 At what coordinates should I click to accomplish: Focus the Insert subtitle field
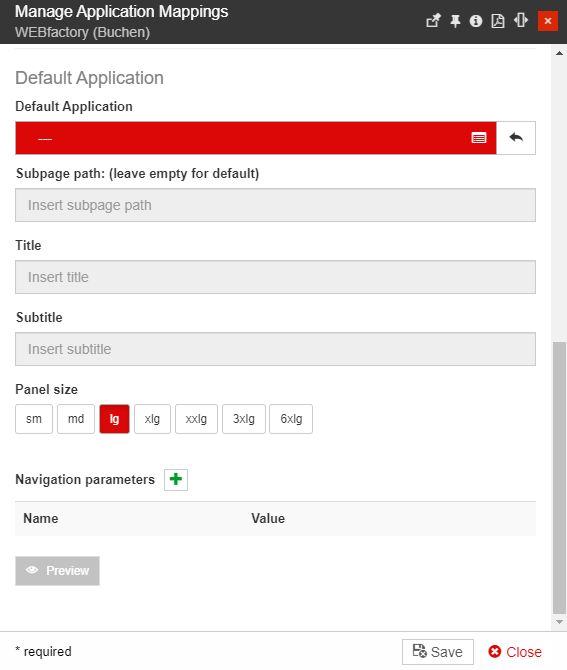tap(275, 349)
